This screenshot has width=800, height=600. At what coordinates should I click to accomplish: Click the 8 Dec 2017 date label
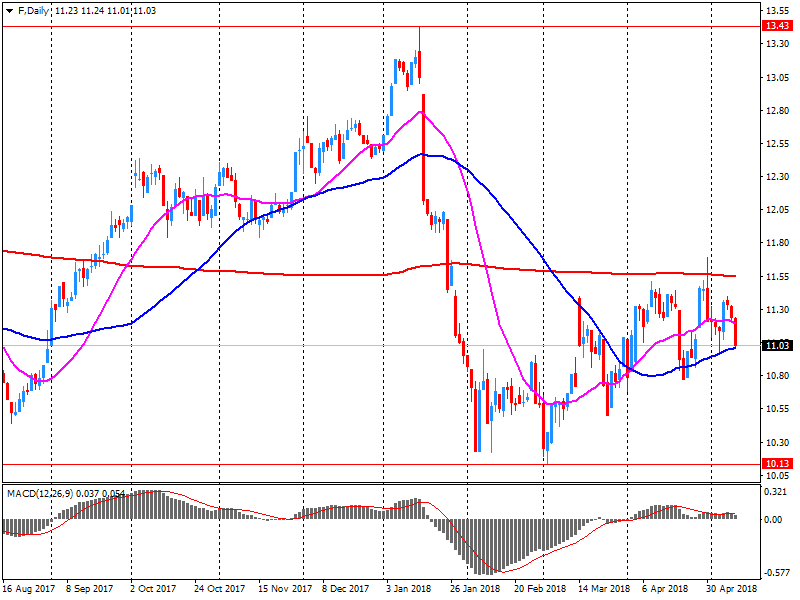pos(345,589)
